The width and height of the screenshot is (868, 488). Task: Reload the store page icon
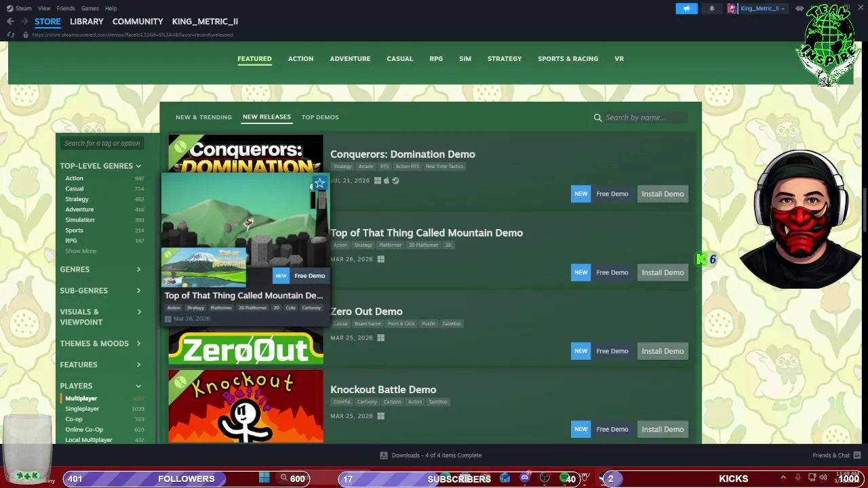10,35
